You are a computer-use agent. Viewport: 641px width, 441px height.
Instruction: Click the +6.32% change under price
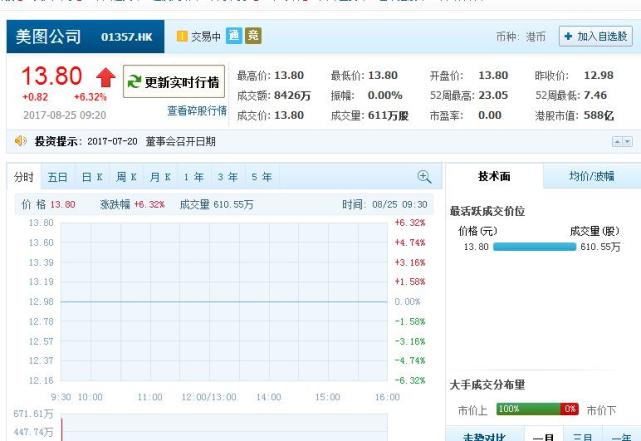(90, 97)
